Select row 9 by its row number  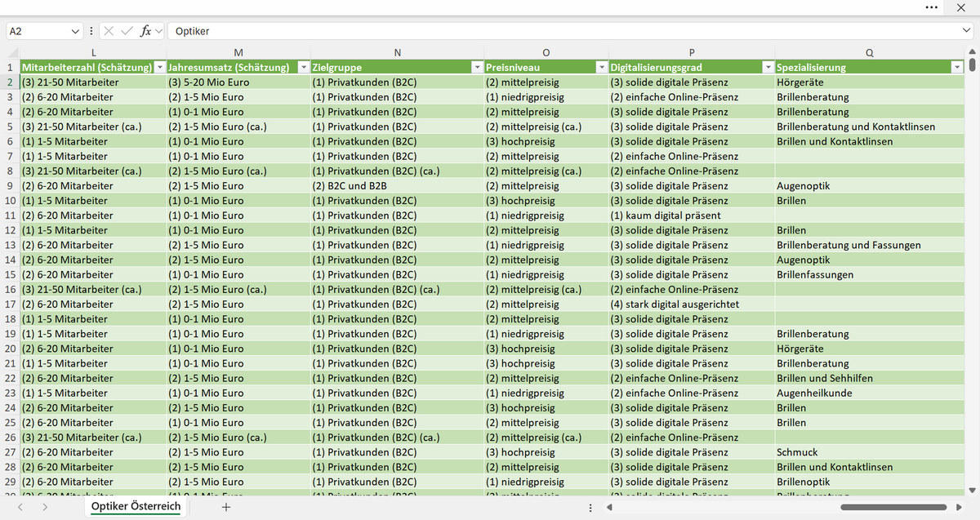pyautogui.click(x=10, y=186)
